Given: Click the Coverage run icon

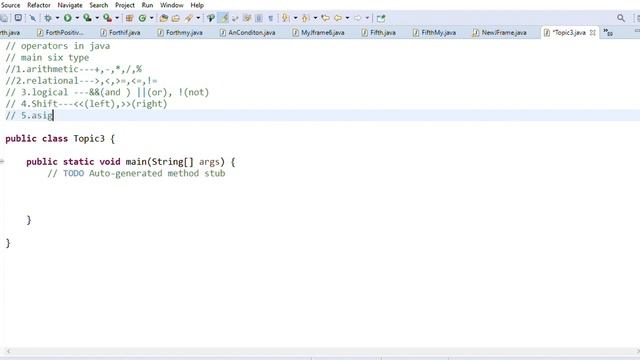Looking at the screenshot, I should click(x=87, y=18).
